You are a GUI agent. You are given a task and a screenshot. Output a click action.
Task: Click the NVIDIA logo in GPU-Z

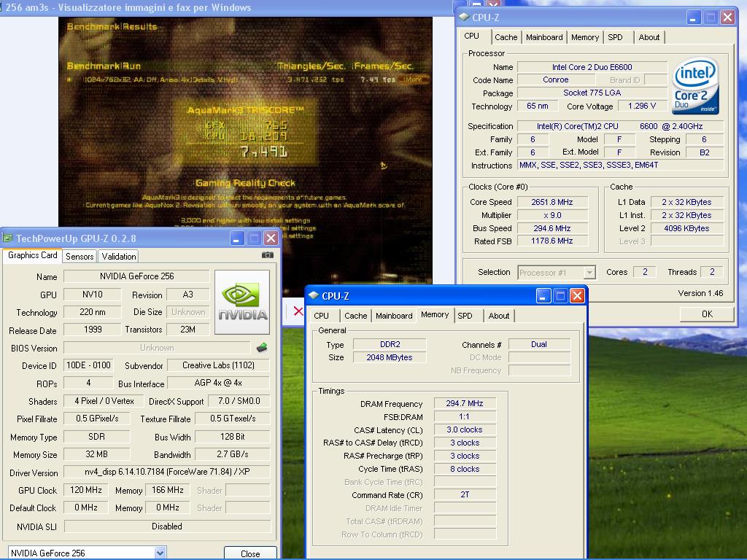coord(242,302)
